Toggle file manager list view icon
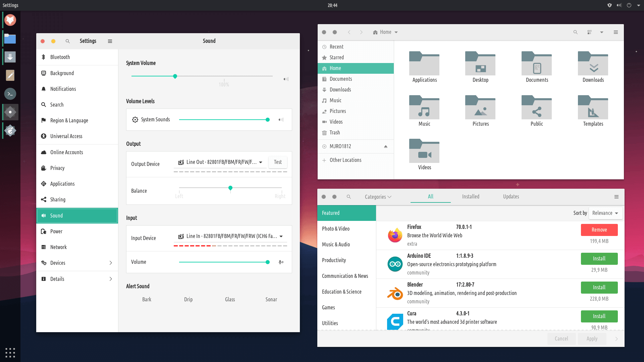The height and width of the screenshot is (362, 644). [589, 32]
